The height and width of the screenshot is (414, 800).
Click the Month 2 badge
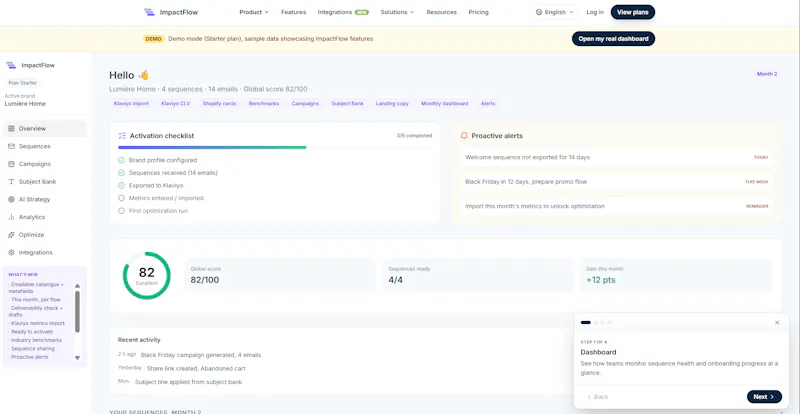tap(767, 74)
